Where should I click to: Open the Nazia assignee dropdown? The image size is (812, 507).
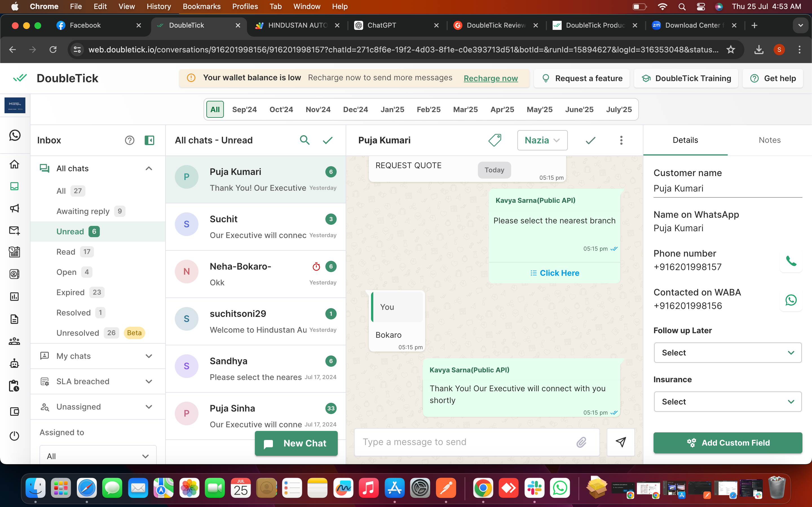(542, 140)
